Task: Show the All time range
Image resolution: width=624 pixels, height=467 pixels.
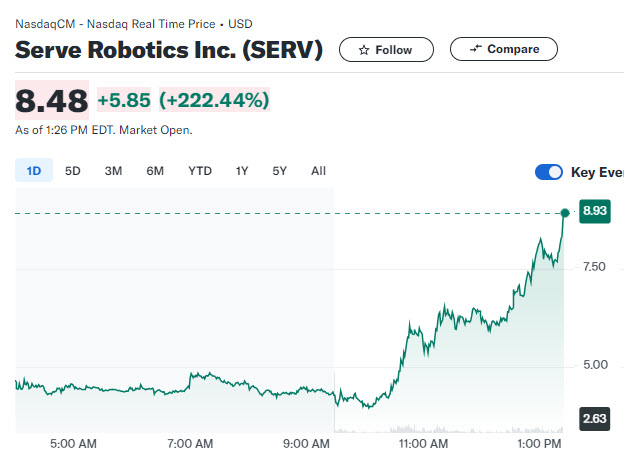Action: pyautogui.click(x=318, y=171)
